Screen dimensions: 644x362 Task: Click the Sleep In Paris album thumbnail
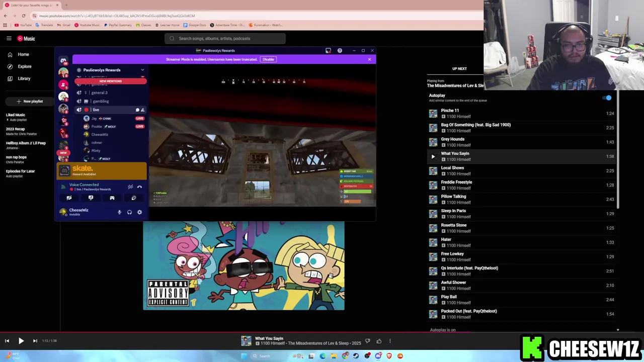(x=433, y=214)
